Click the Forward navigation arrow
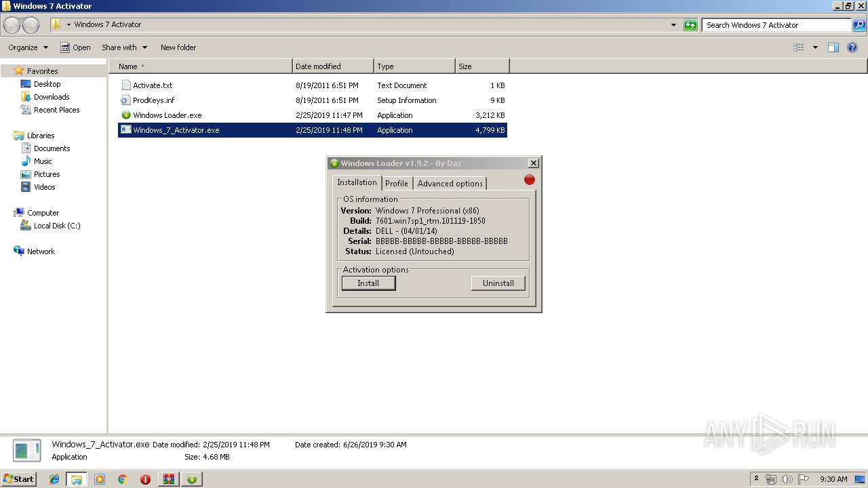868x488 pixels. tap(31, 25)
